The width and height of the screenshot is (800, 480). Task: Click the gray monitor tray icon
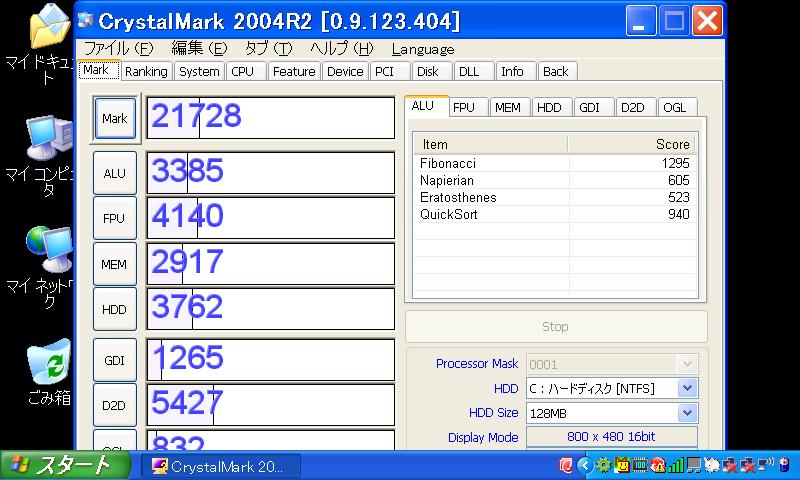click(694, 465)
